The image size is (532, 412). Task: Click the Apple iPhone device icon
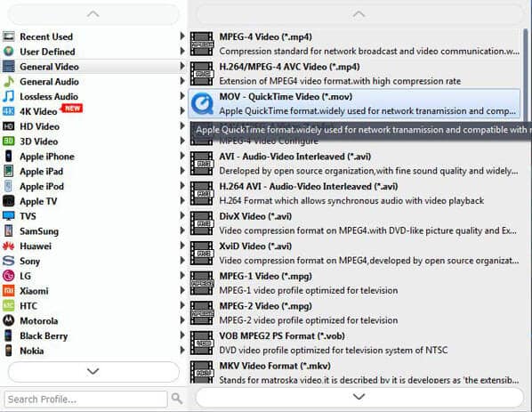tap(9, 156)
